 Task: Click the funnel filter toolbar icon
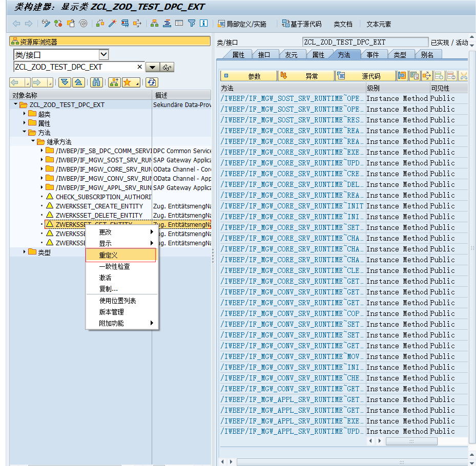pyautogui.click(x=191, y=24)
